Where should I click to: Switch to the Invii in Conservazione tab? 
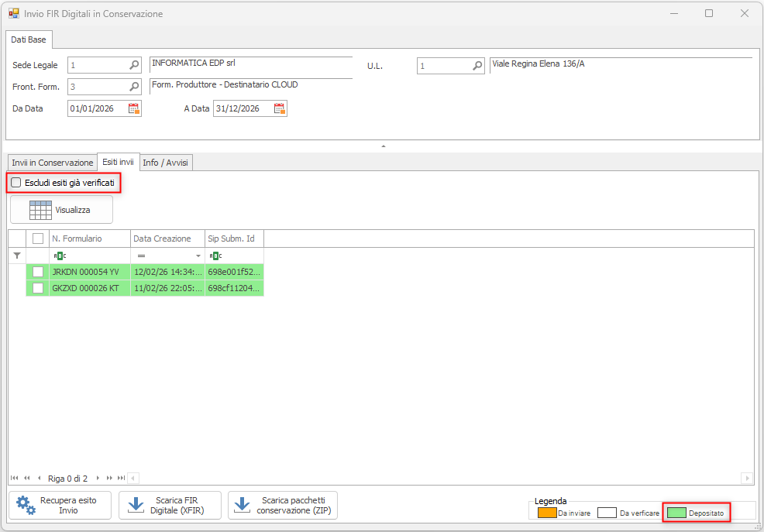pos(52,163)
